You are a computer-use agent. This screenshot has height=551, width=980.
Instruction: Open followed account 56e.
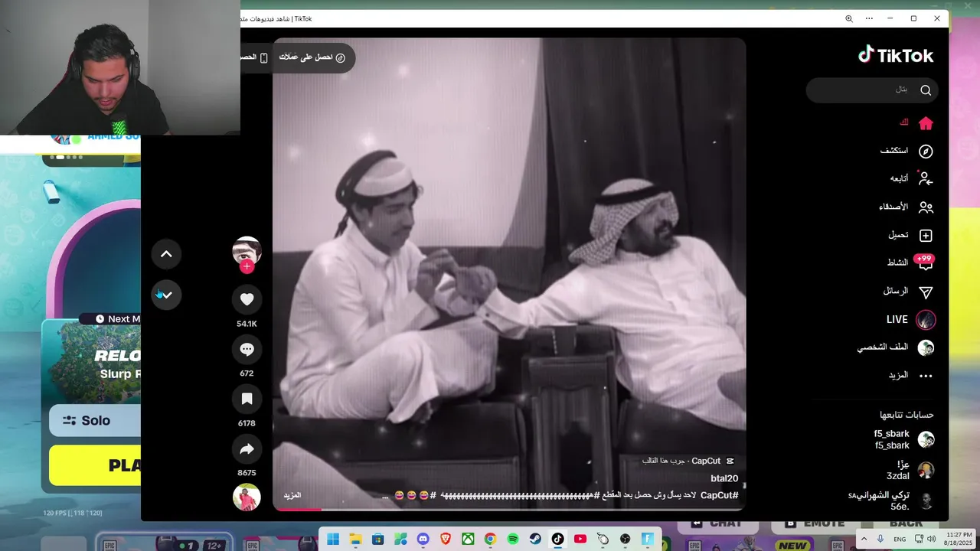(x=892, y=500)
